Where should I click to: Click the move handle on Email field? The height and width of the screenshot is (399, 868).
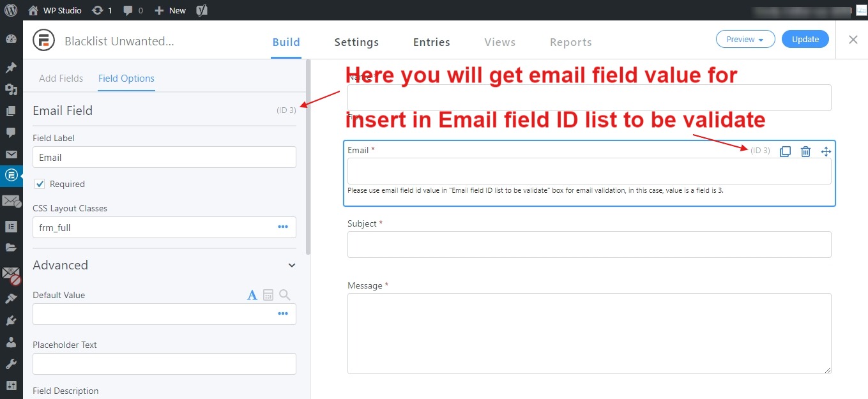tap(826, 151)
